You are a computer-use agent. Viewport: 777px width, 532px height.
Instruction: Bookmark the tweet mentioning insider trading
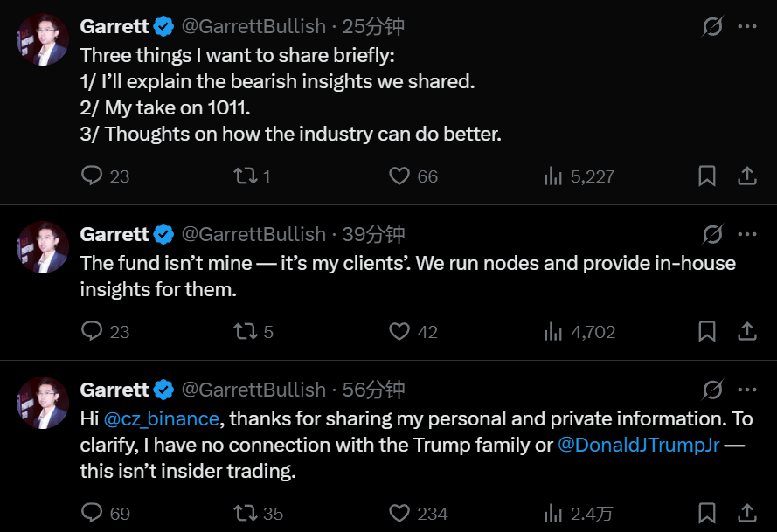pos(707,513)
